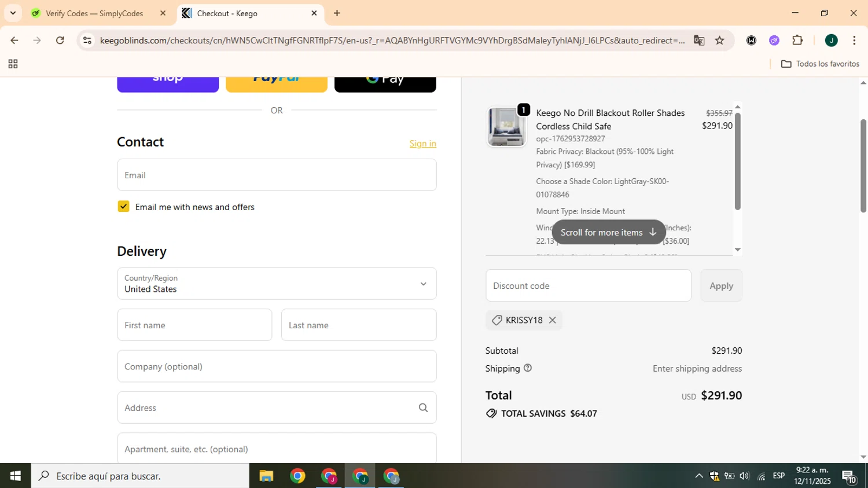Click the product title text
Viewport: 868px width, 488px height.
pos(610,119)
